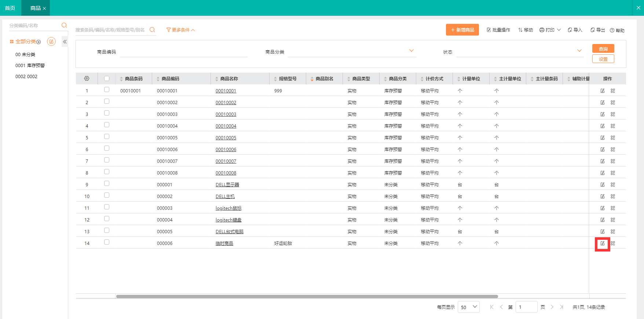Collapse 更多条件 filter conditions
Image resolution: width=644 pixels, height=319 pixels.
(180, 30)
